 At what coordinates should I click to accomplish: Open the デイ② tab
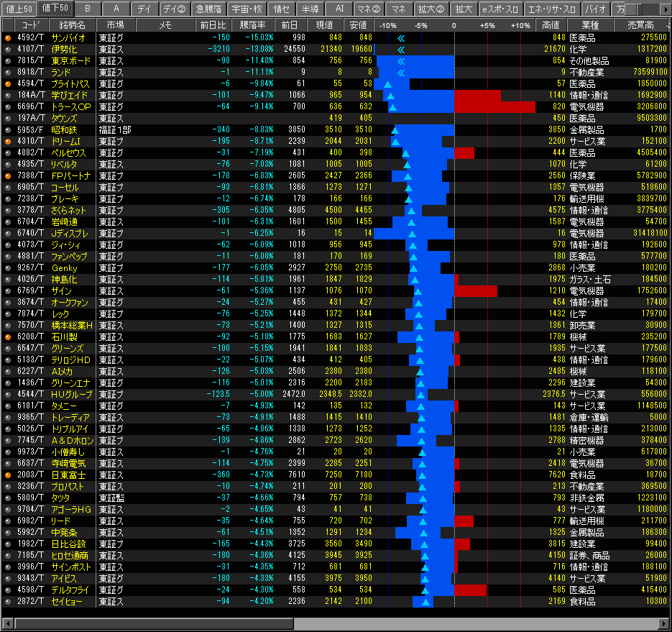tap(175, 9)
